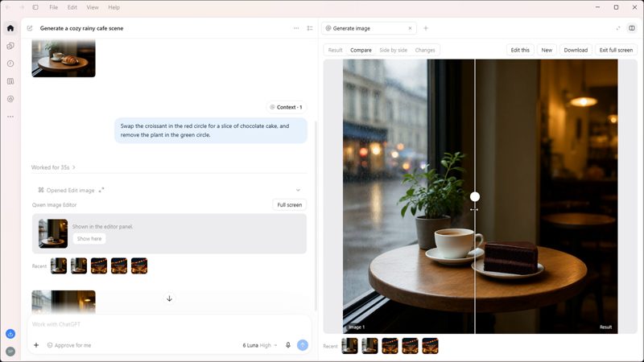Viewport: 644px width, 362px height.
Task: Open the @ mentions icon in the sidebar
Action: pos(10,99)
